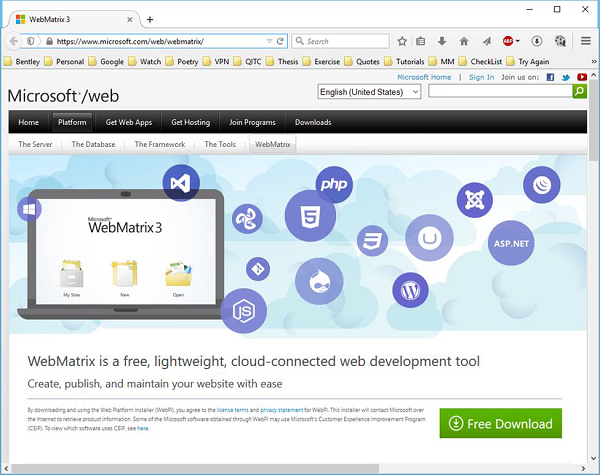Click the Node.js JS hexagon bubble
The width and height of the screenshot is (600, 475).
click(244, 311)
